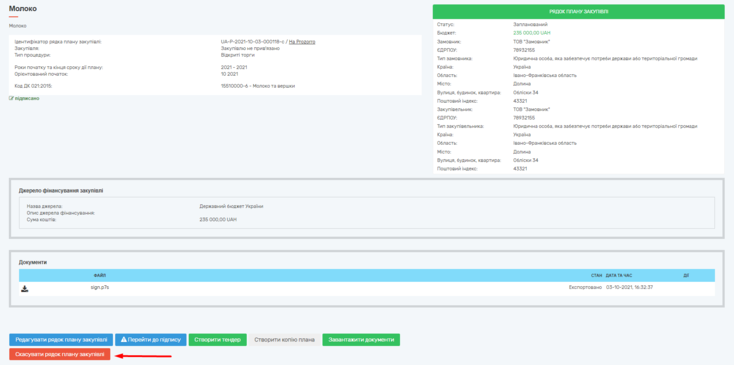Click 'Джерело фінансування закупівлі' section title

[61, 190]
